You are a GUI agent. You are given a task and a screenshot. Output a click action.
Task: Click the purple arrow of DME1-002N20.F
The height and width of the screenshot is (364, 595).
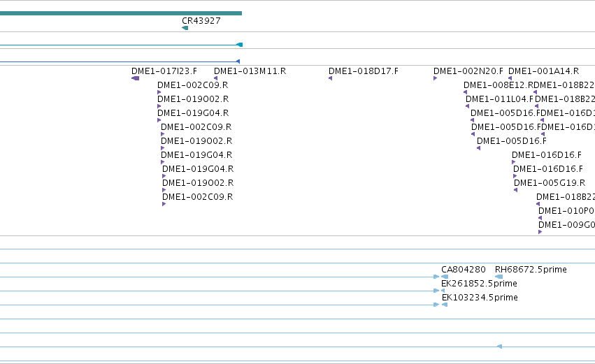[436, 78]
